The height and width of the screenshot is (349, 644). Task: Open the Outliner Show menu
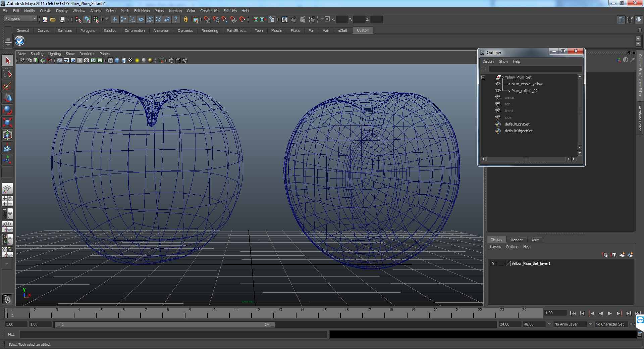tap(503, 61)
